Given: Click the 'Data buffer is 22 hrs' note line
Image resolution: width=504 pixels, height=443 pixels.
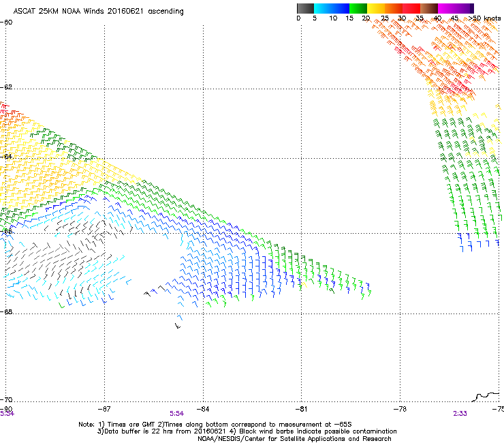Looking at the screenshot, I should 247,431.
